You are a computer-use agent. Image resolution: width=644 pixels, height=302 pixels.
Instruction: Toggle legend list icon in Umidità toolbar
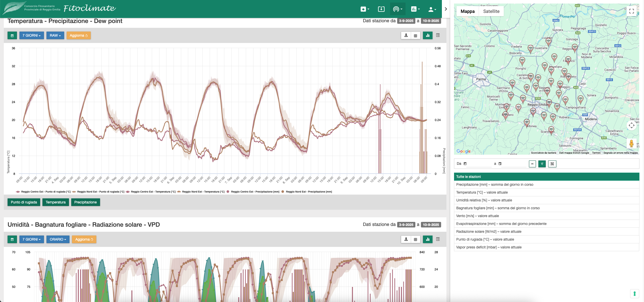click(438, 239)
